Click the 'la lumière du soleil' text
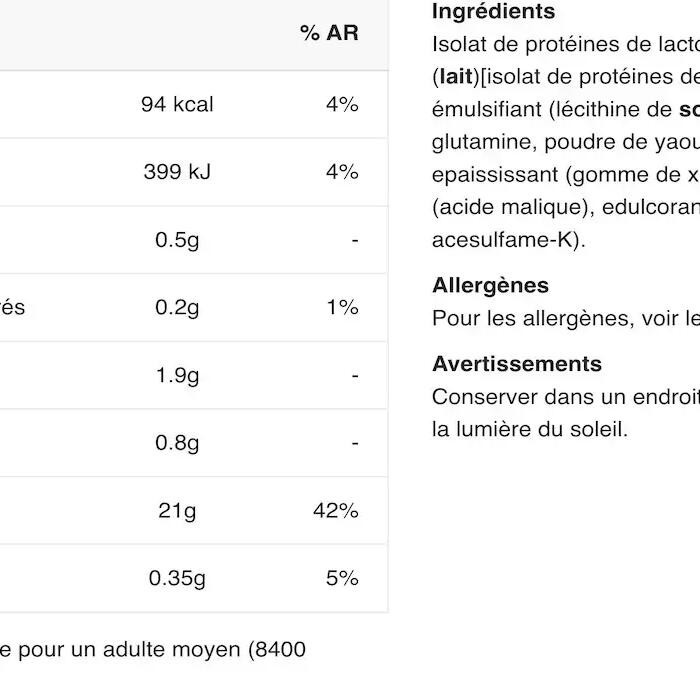Image resolution: width=700 pixels, height=700 pixels. [530, 429]
